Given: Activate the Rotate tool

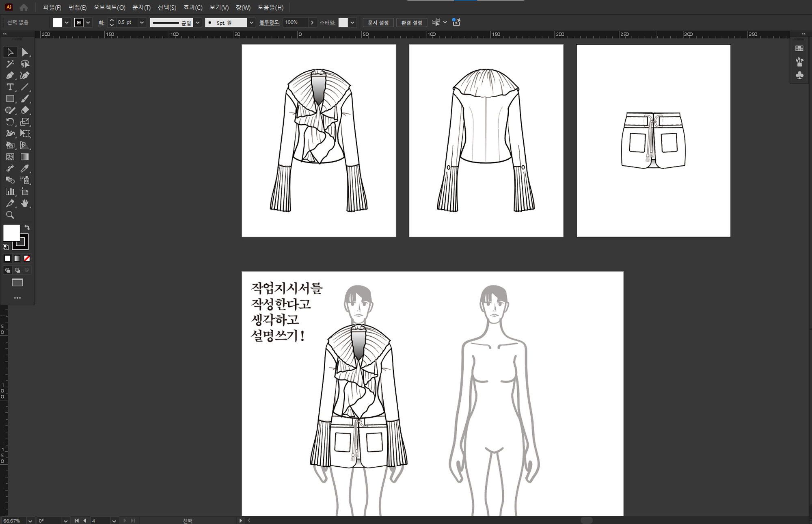Looking at the screenshot, I should pos(10,122).
